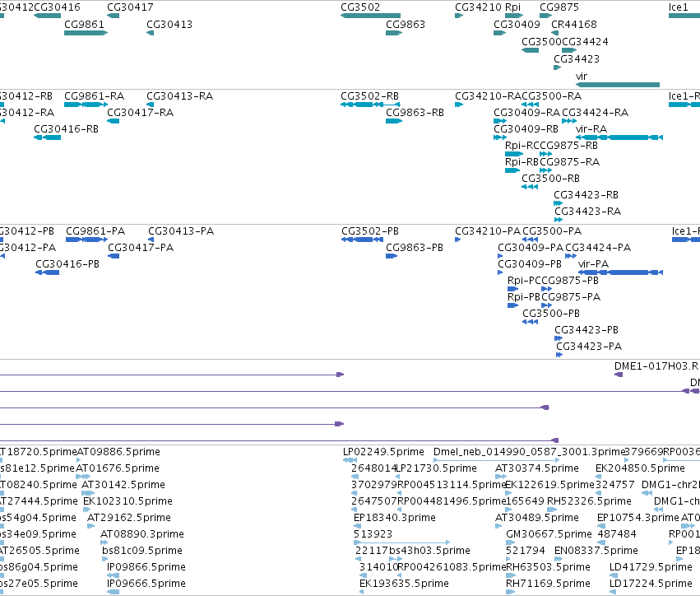Click EST IP09866.5prime
The image size is (700, 596).
point(113,575)
